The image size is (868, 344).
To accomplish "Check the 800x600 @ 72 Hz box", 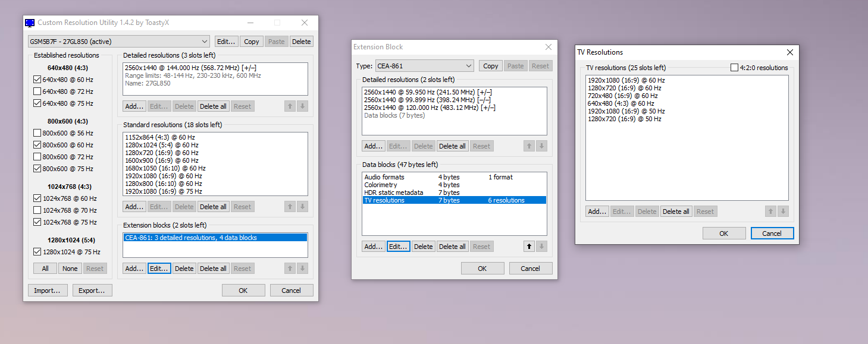I will (37, 157).
